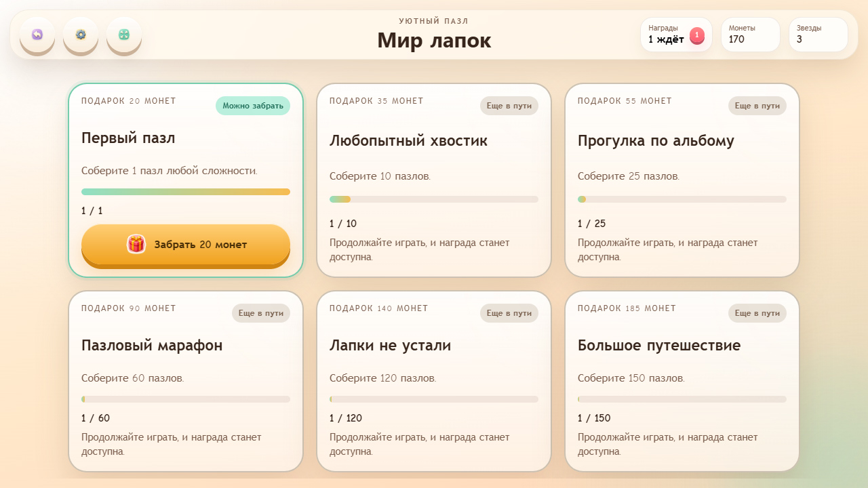The image size is (868, 488).
Task: Click the '1 / 25' progress count
Action: [592, 224]
